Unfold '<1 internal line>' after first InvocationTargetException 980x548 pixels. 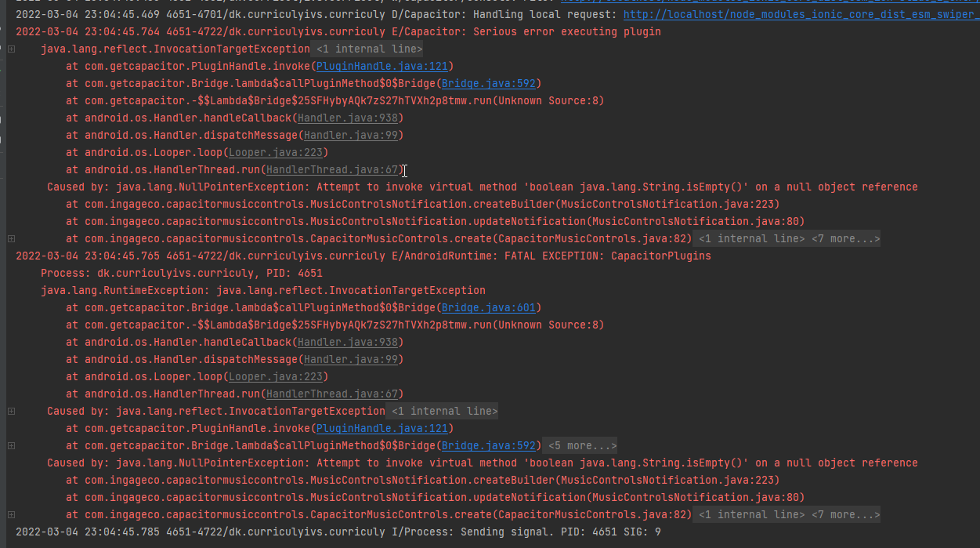pyautogui.click(x=369, y=49)
